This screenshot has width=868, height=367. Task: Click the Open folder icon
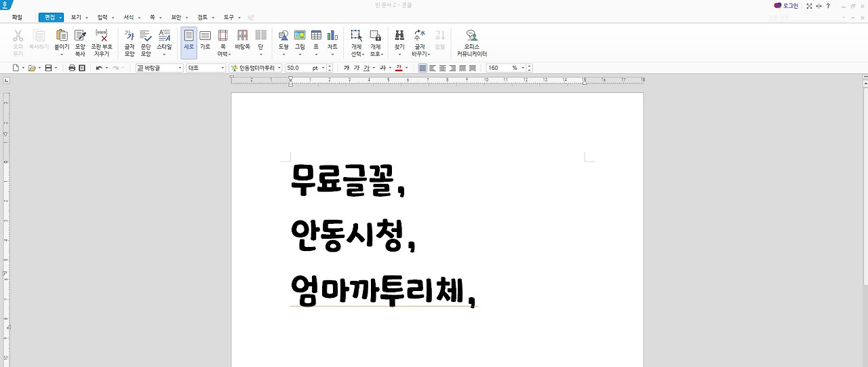pos(32,68)
